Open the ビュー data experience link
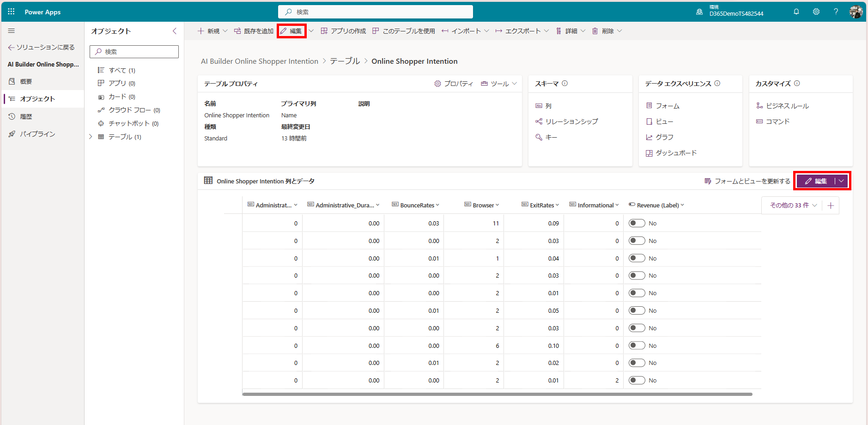The width and height of the screenshot is (868, 425). click(x=660, y=121)
